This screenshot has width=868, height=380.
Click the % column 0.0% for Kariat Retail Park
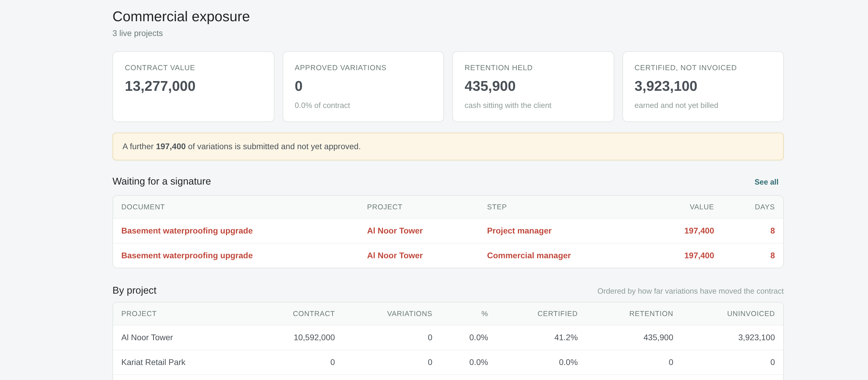pyautogui.click(x=478, y=362)
